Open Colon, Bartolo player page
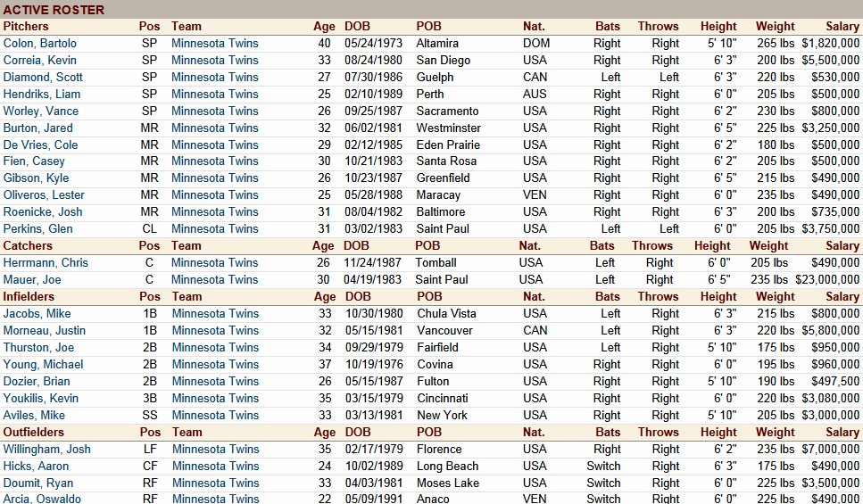Image resolution: width=863 pixels, height=504 pixels. click(x=39, y=44)
